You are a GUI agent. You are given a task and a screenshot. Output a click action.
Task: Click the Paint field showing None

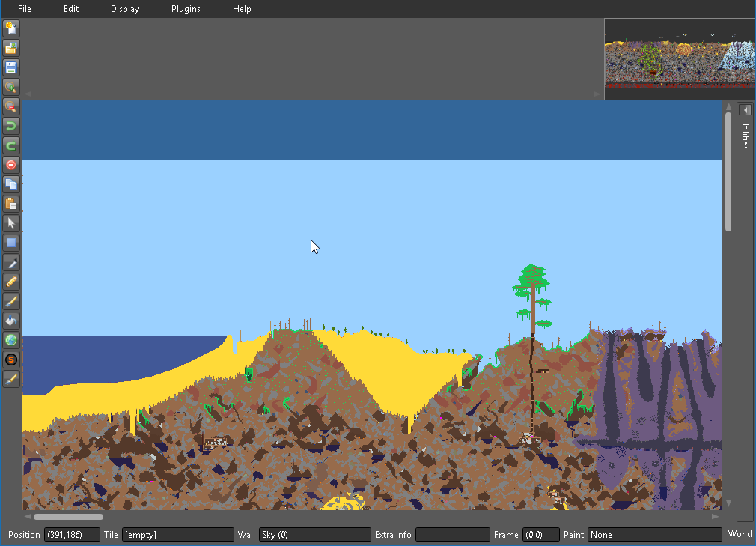655,535
